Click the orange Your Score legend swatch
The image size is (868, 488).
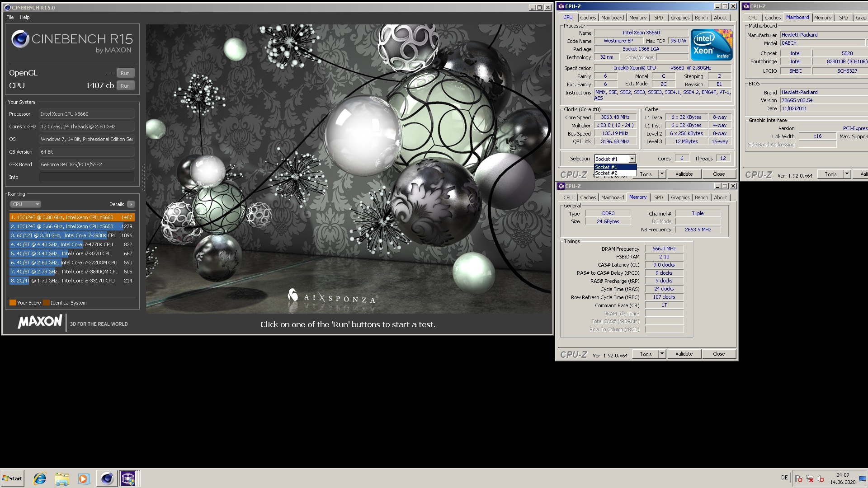(13, 303)
